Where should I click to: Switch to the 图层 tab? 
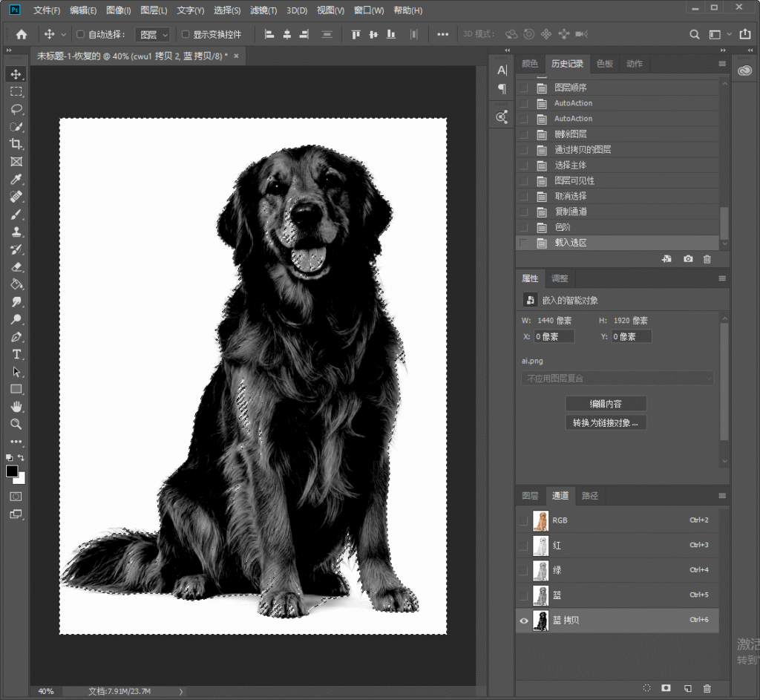pyautogui.click(x=530, y=495)
